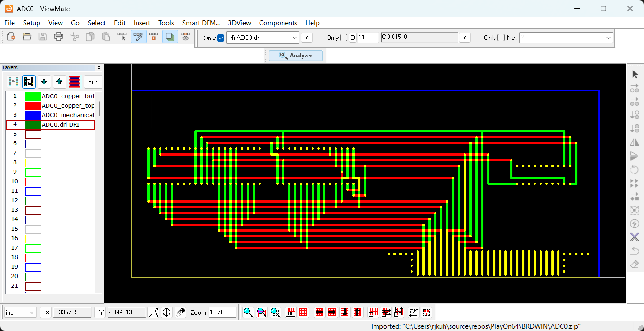Enable the Only checkbox next to ADC0.drl
Viewport: 644px width, 331px height.
pyautogui.click(x=220, y=38)
